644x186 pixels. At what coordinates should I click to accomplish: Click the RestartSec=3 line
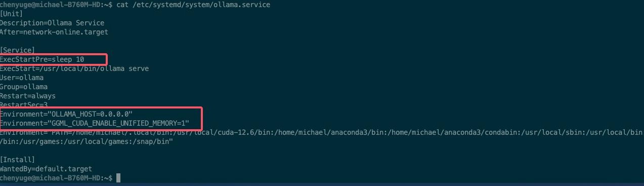(x=24, y=105)
